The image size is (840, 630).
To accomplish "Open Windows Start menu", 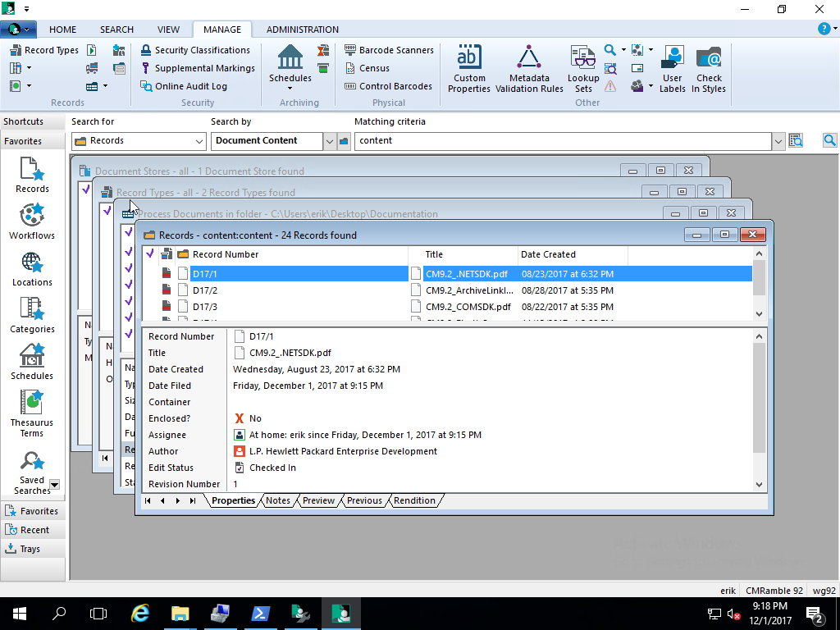I will pos(20,614).
